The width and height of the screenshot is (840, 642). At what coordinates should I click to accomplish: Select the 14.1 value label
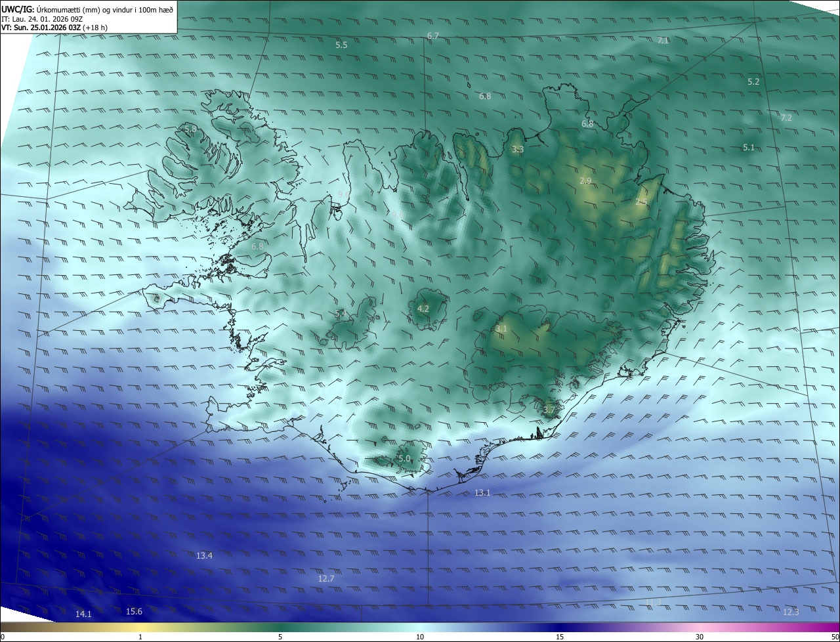(x=83, y=614)
